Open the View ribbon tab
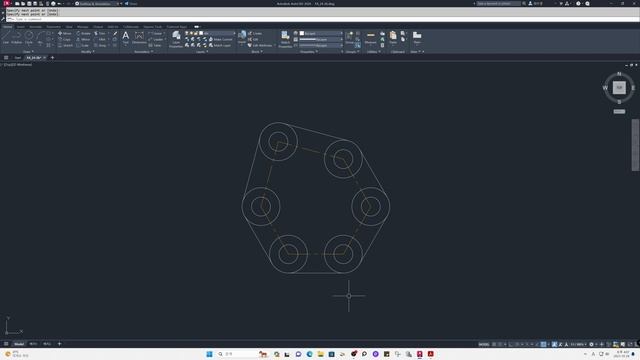This screenshot has width=640, height=360. click(69, 27)
